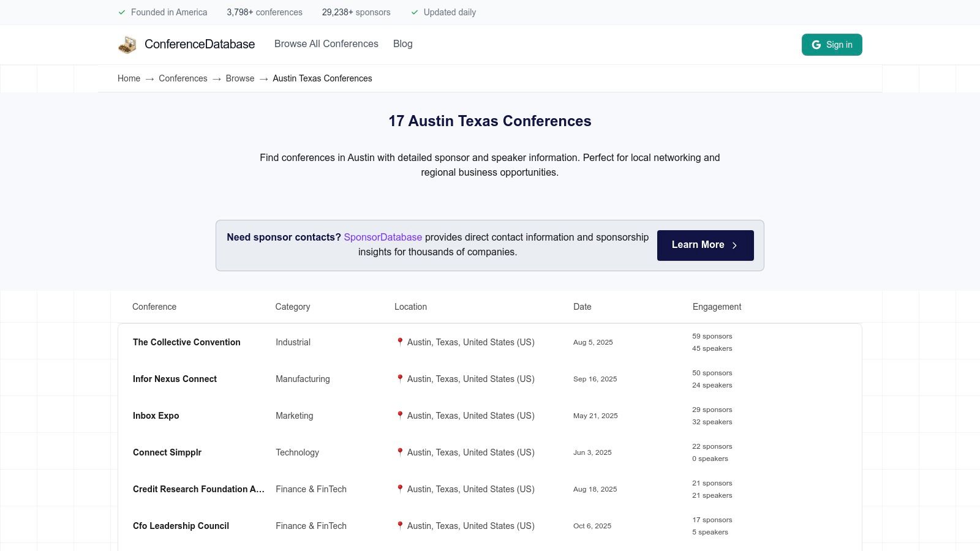The image size is (980, 551).
Task: Go to Conferences breadcrumb link
Action: 183,78
